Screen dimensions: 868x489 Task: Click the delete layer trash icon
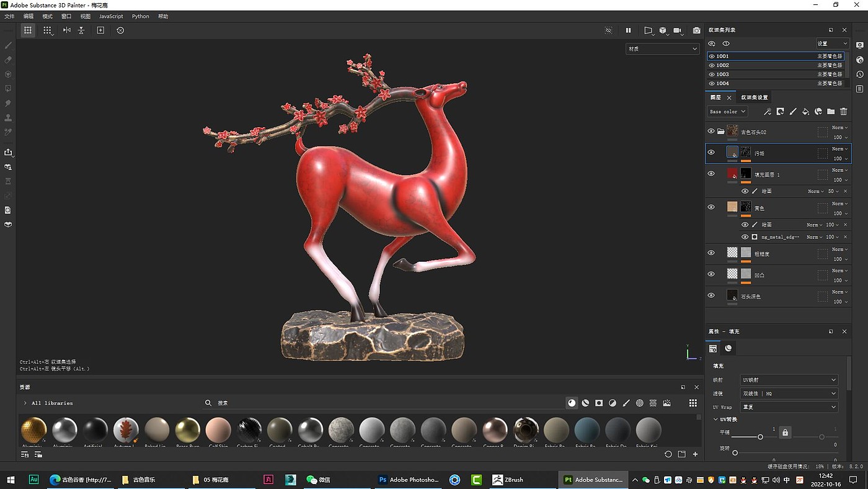pyautogui.click(x=843, y=112)
